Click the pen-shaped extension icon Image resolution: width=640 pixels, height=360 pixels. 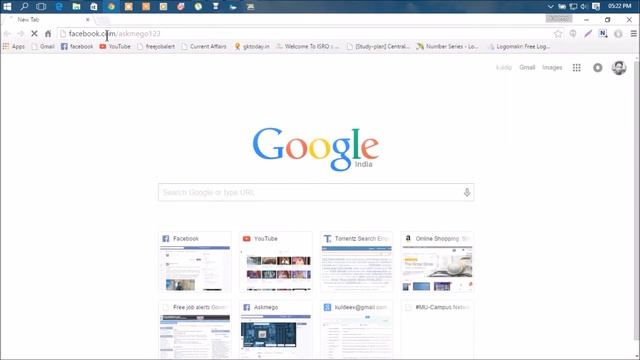(x=588, y=34)
